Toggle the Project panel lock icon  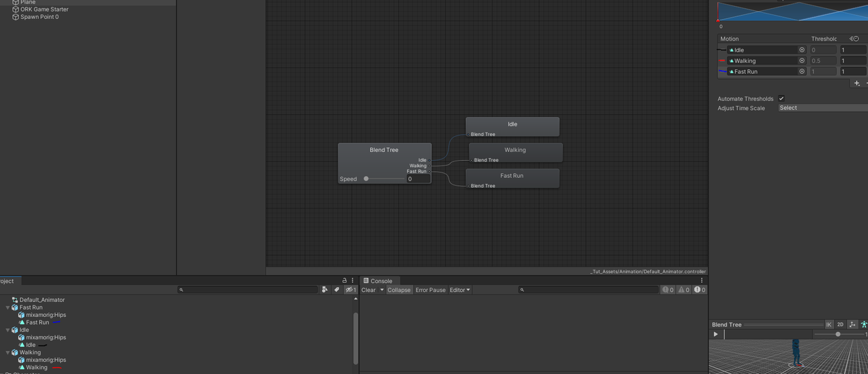click(344, 280)
